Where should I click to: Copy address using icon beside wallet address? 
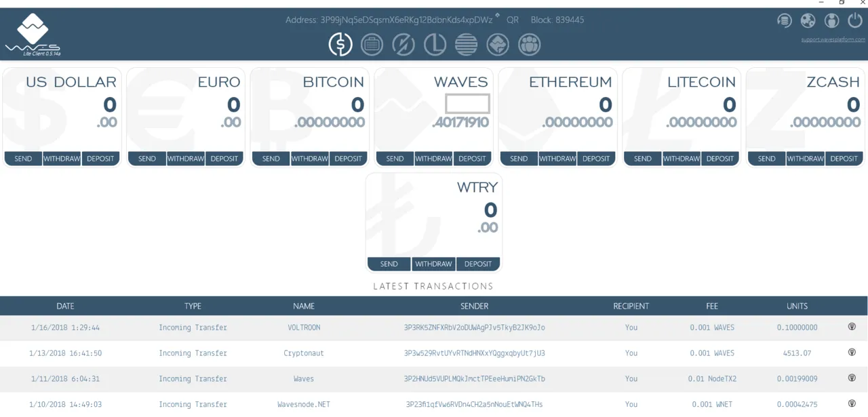pyautogui.click(x=498, y=16)
